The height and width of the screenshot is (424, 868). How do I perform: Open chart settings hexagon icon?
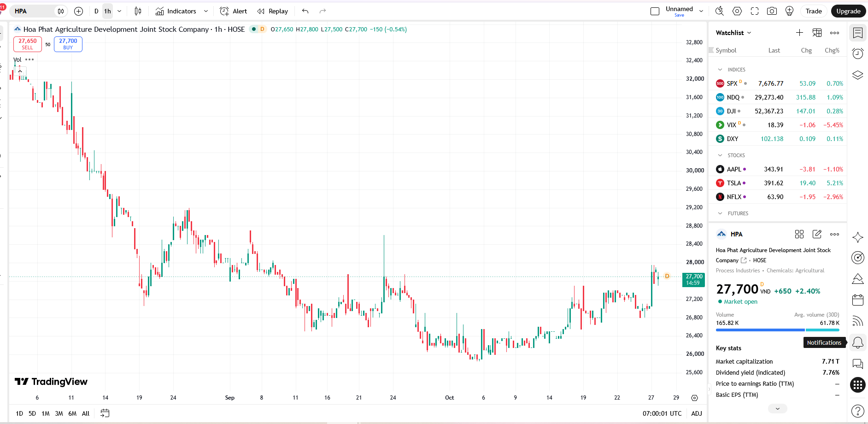[737, 11]
